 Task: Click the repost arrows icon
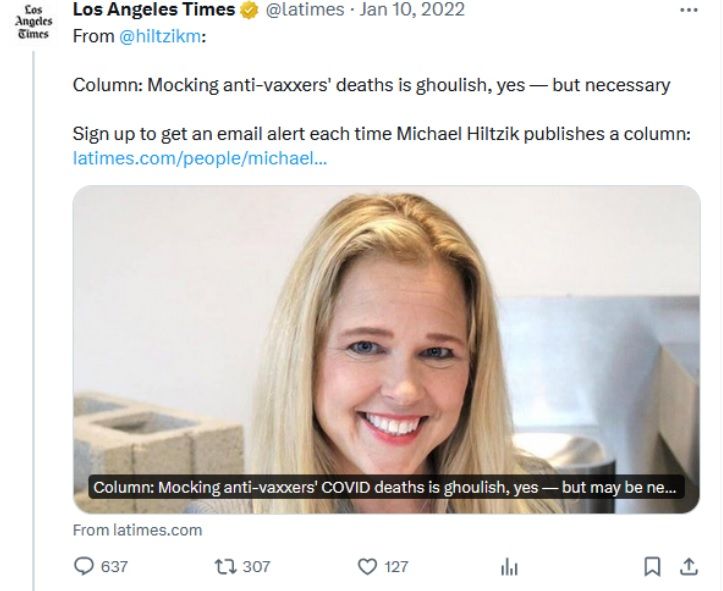click(225, 566)
